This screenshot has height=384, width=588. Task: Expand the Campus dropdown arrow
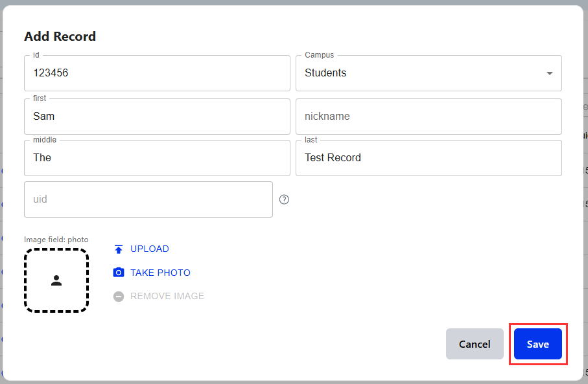(x=549, y=73)
